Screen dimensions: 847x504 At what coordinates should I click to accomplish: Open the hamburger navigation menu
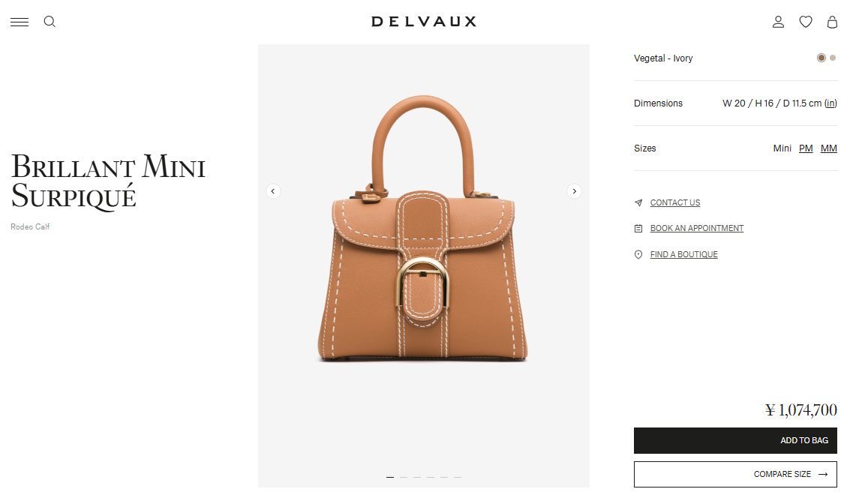(20, 22)
